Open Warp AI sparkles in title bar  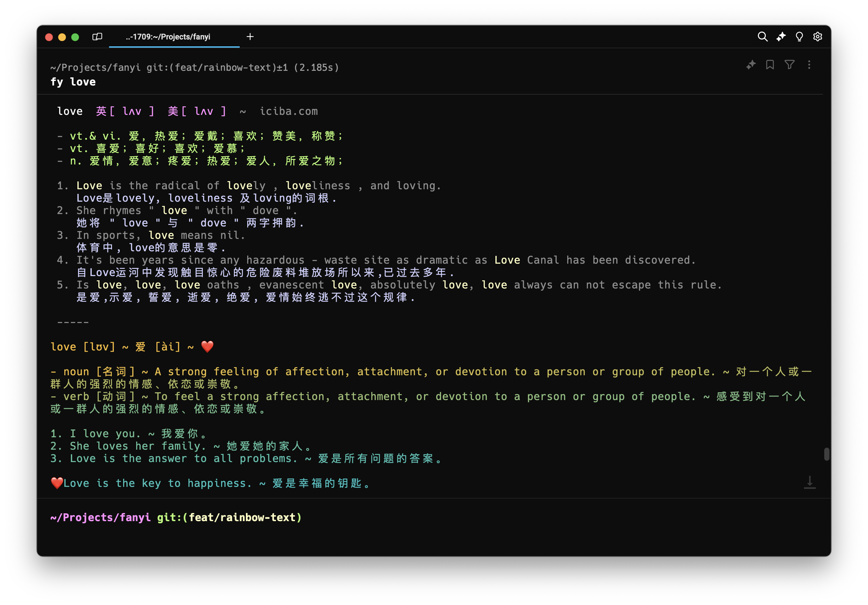tap(781, 37)
